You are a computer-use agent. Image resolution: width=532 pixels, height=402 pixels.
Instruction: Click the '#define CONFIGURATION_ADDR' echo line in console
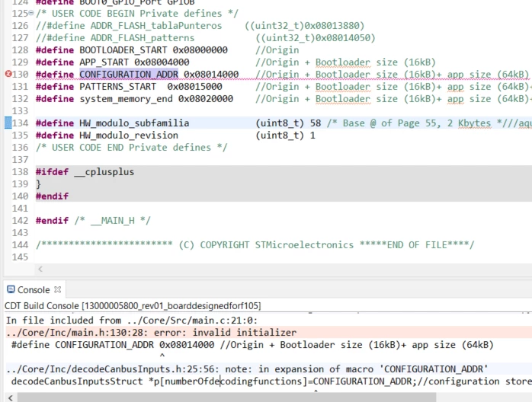click(252, 345)
